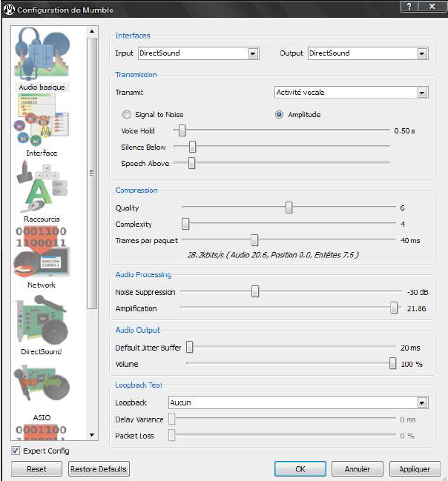Open the Output interface dropdown
This screenshot has width=448, height=481.
368,53
